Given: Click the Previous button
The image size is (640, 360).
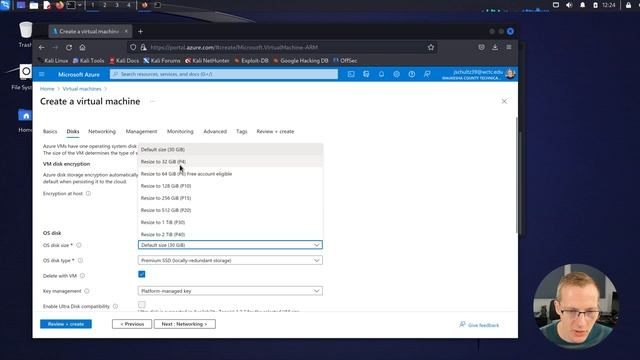Looking at the screenshot, I should [132, 324].
